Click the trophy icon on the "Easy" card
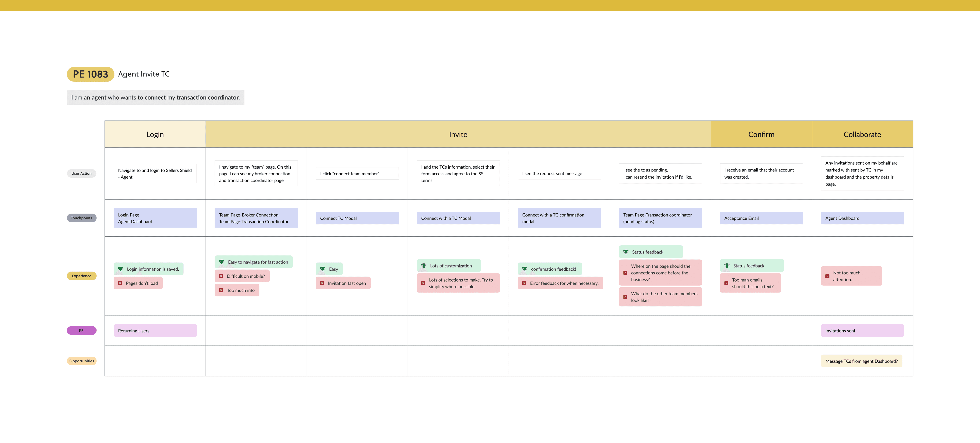980x443 pixels. (323, 269)
